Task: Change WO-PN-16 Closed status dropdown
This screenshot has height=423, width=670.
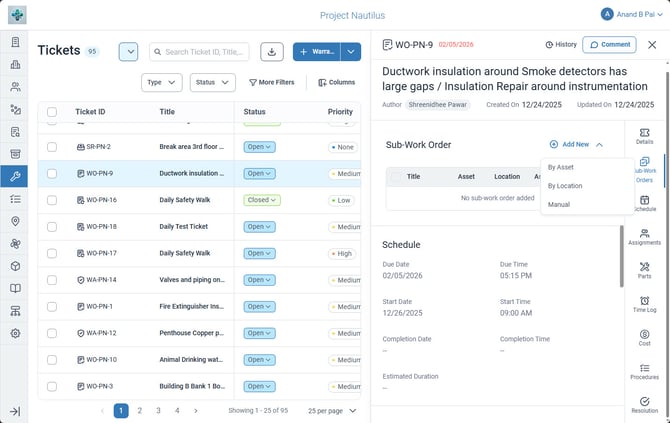Action: [x=262, y=200]
